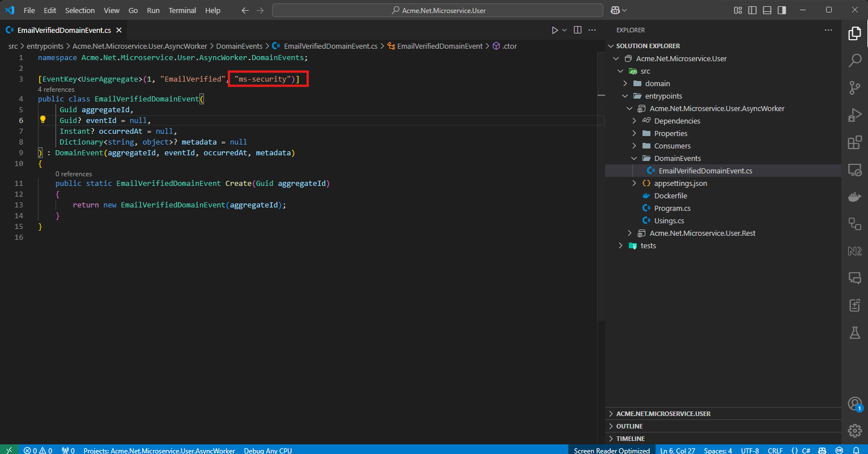Open the N> activity bar view
The width and height of the screenshot is (868, 454).
point(854,251)
